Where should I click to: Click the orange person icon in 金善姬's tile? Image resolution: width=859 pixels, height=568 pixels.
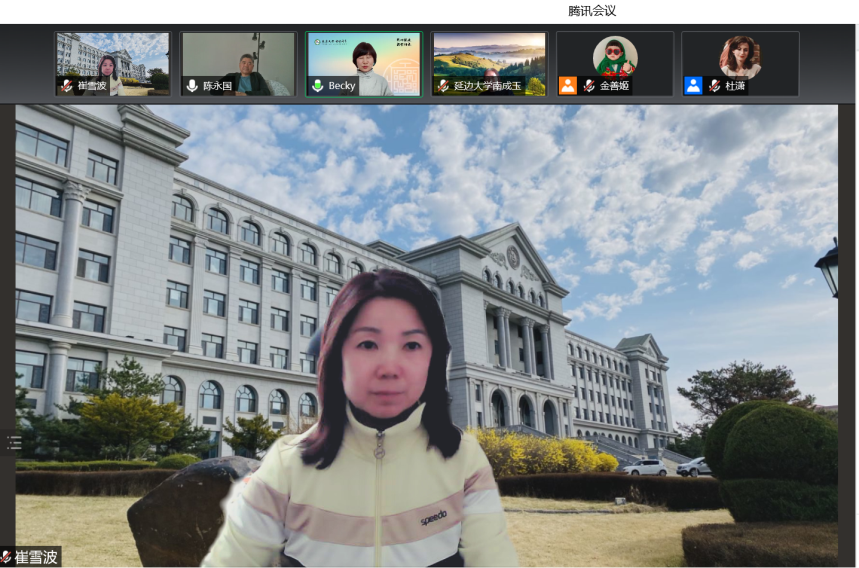click(568, 86)
